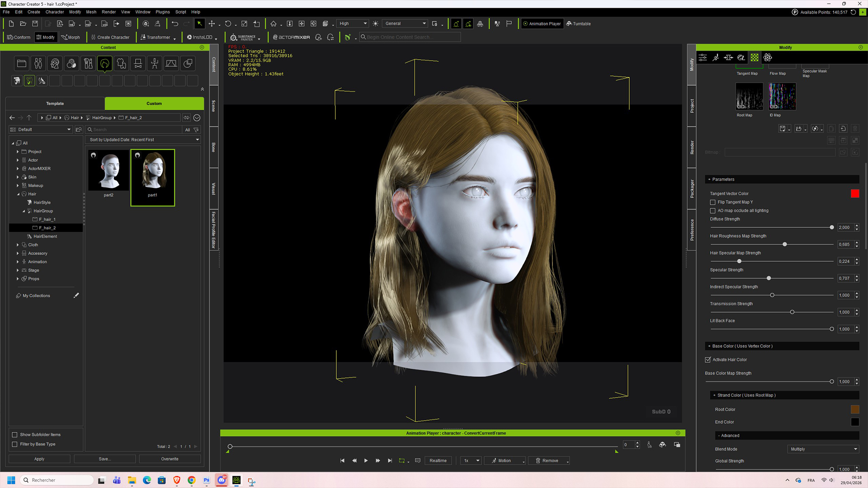868x488 pixels.
Task: Open the Sort by Updated Date dropdown
Action: click(x=144, y=140)
